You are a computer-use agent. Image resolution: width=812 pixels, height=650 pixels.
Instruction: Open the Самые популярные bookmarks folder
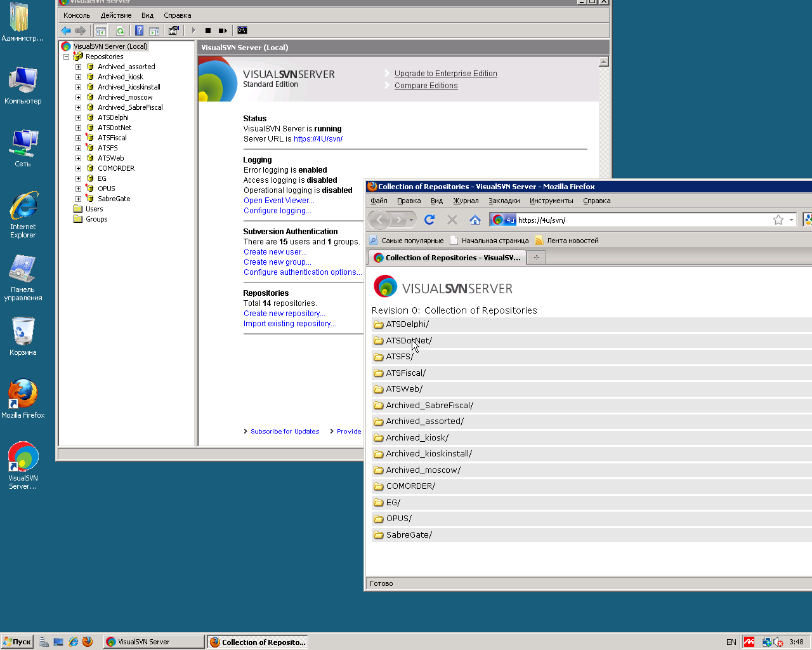point(407,241)
